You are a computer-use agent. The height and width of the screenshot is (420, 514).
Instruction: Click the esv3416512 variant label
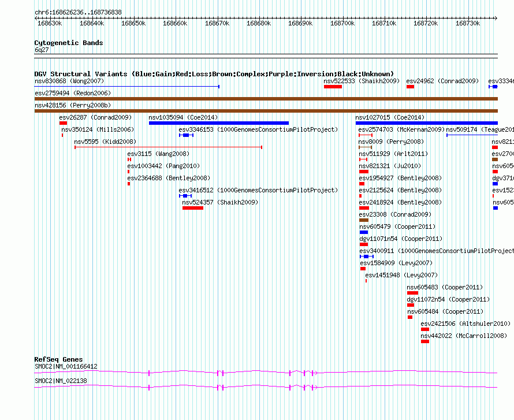(258, 190)
